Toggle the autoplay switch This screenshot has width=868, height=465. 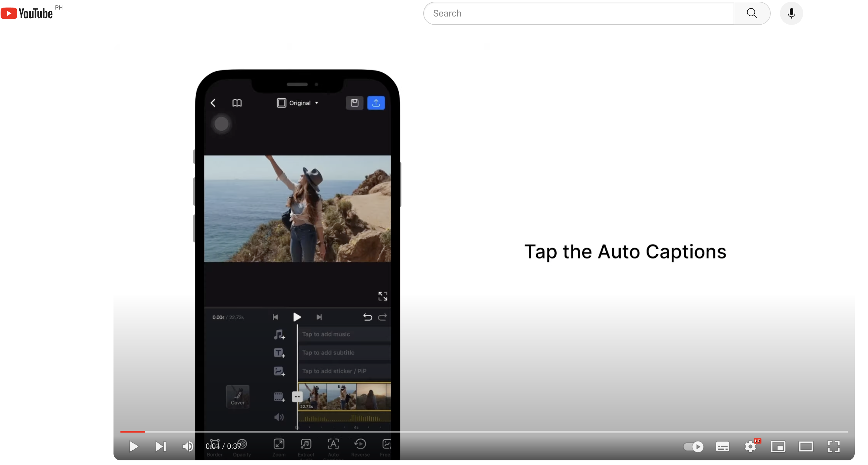(x=693, y=446)
